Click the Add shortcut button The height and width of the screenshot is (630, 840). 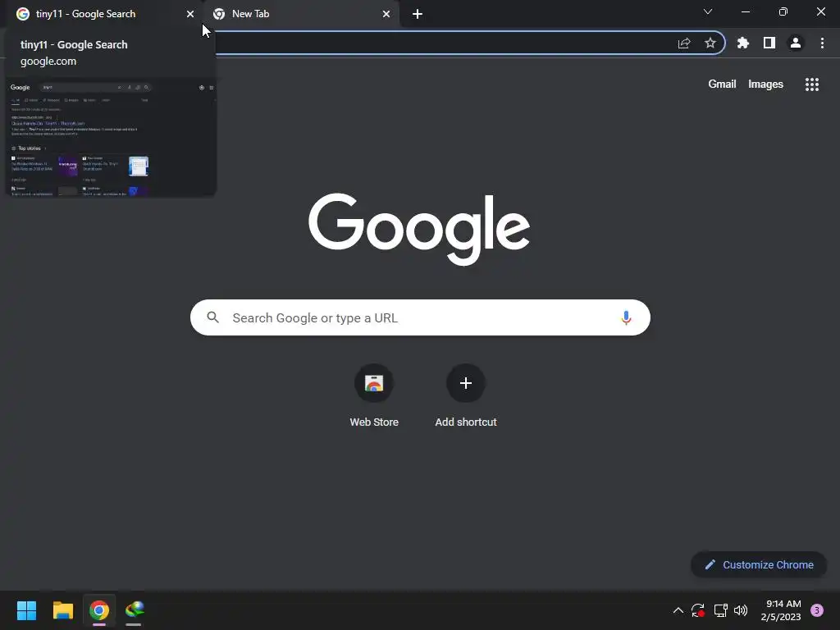[x=466, y=396]
